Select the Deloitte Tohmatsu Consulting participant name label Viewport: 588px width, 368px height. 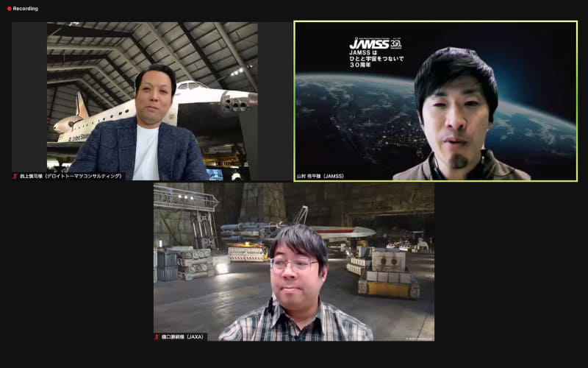tap(71, 176)
